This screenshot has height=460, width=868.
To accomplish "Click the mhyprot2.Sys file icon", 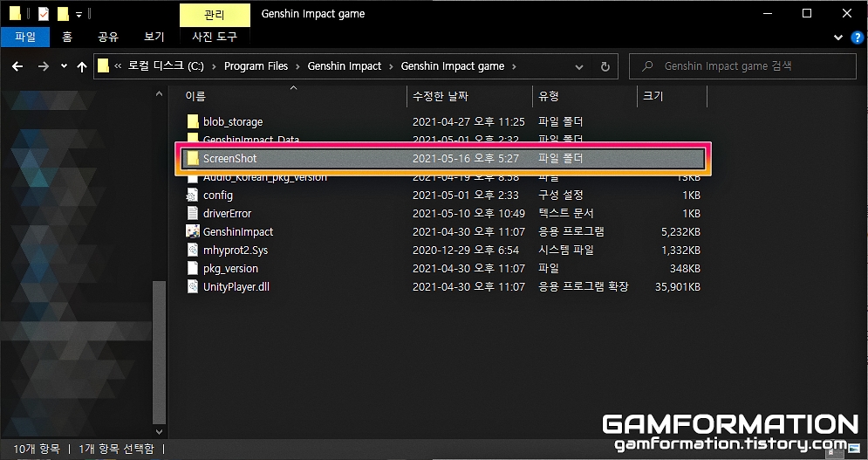I will coord(193,250).
